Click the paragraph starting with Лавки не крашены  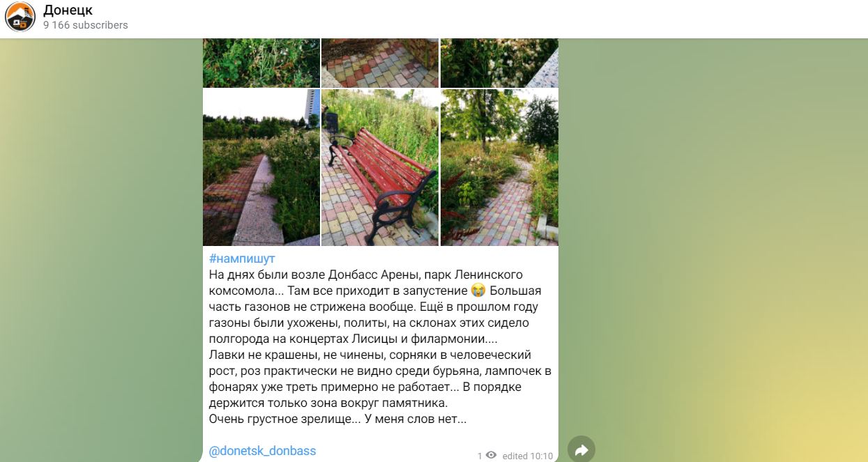pos(380,379)
